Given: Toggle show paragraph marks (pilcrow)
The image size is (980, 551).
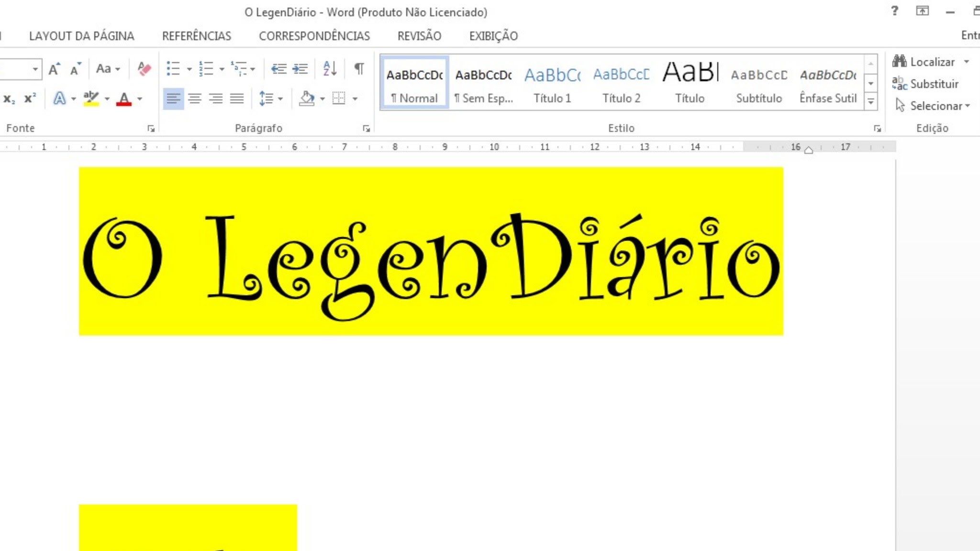Looking at the screenshot, I should [359, 69].
